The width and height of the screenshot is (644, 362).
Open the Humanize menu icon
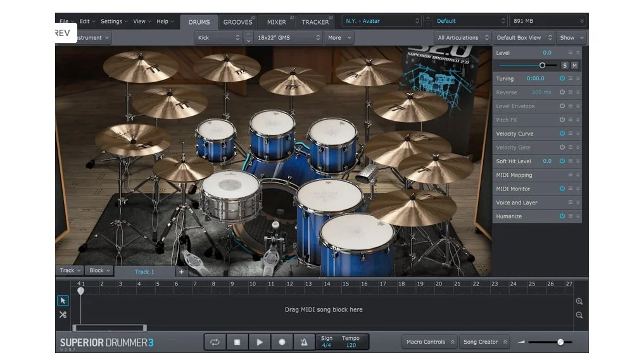coord(571,216)
